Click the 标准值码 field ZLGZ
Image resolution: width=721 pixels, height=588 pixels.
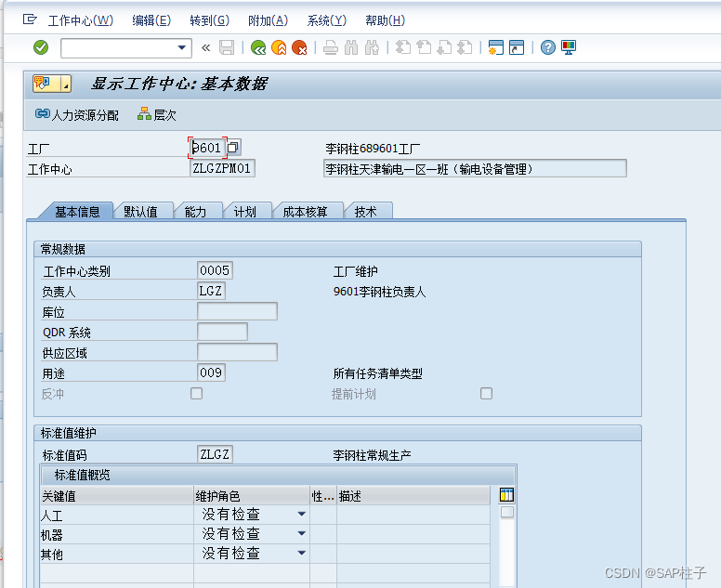click(x=215, y=454)
